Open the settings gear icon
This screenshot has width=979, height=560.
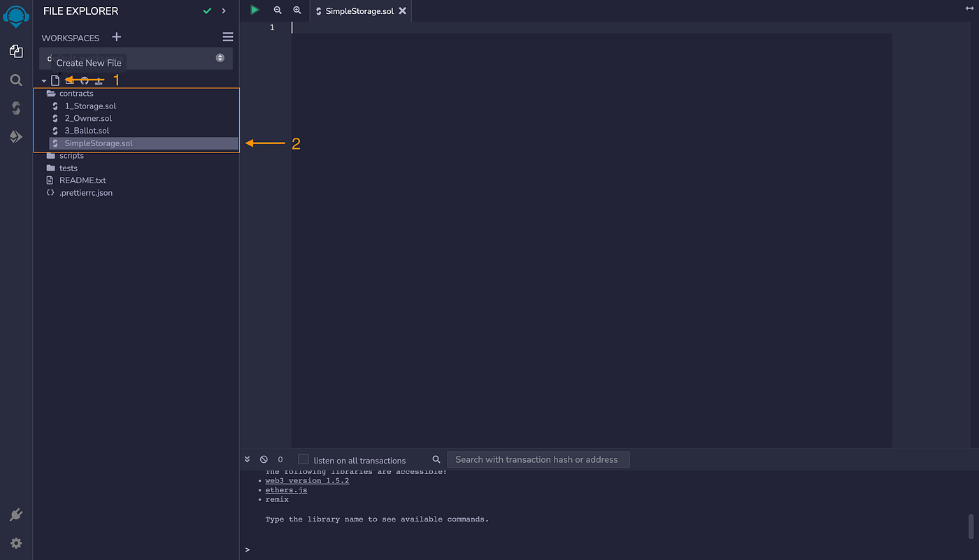(x=16, y=543)
